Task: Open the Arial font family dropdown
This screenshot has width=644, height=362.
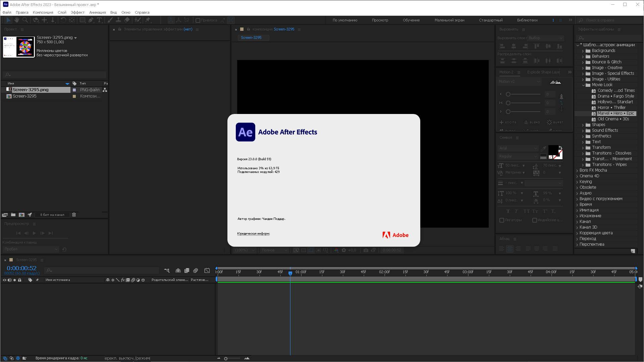Action: [518, 148]
